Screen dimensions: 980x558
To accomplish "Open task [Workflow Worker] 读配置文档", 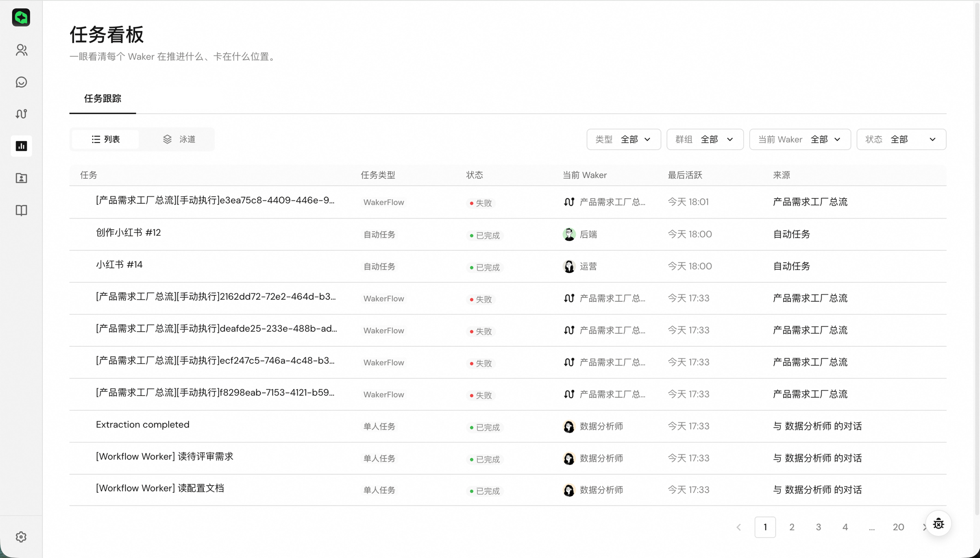I will [160, 488].
